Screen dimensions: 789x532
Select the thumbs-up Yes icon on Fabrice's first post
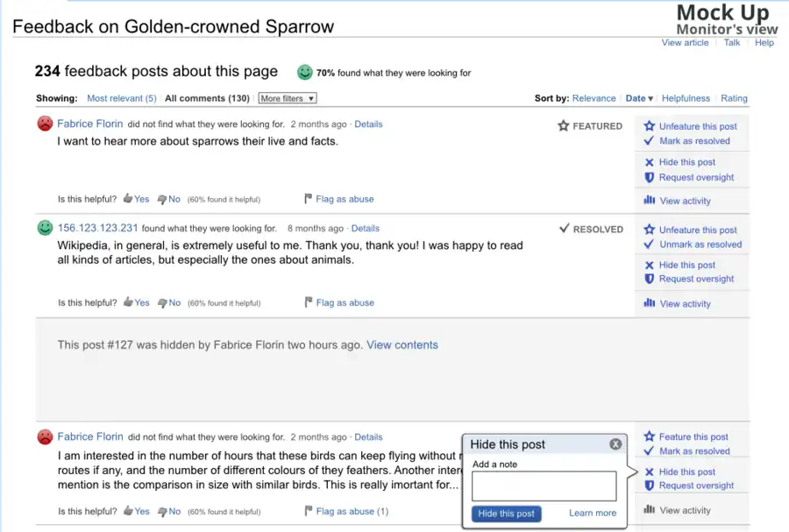pos(128,199)
